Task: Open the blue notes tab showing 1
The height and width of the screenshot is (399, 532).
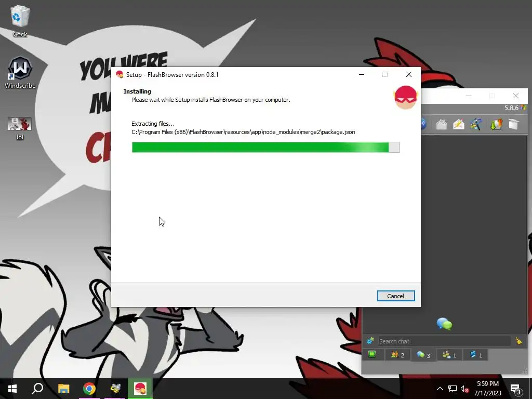Action: point(475,355)
